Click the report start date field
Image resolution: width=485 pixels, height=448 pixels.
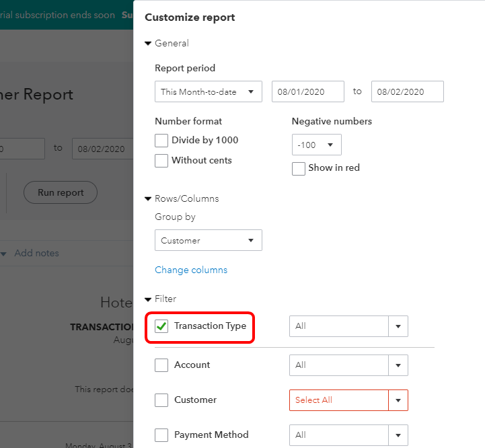pos(307,92)
